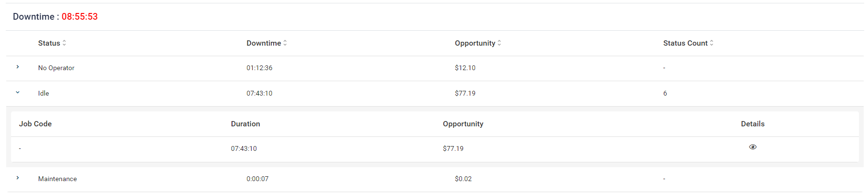The image size is (868, 196).
Task: Sort by Status column arrows
Action: 64,43
